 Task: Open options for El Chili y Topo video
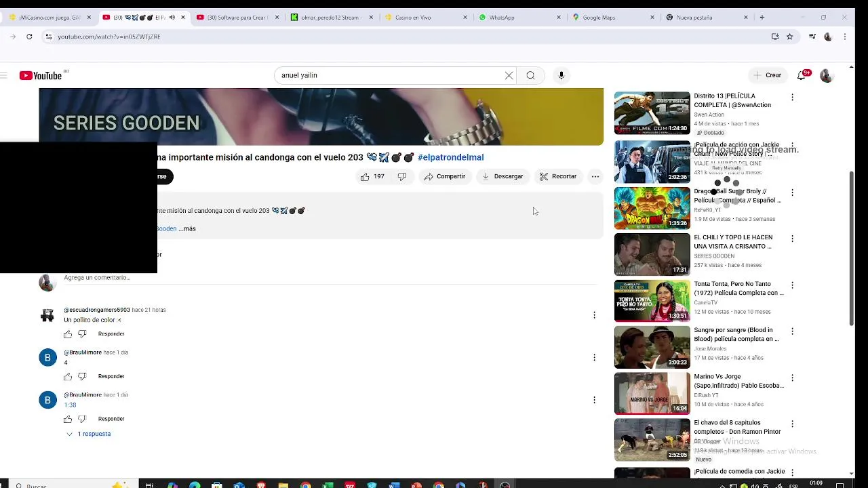[792, 239]
